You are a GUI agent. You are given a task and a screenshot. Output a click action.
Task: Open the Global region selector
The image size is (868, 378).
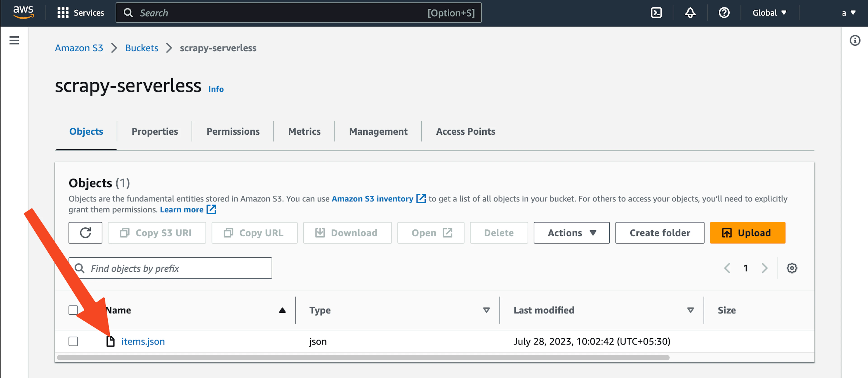pos(769,13)
